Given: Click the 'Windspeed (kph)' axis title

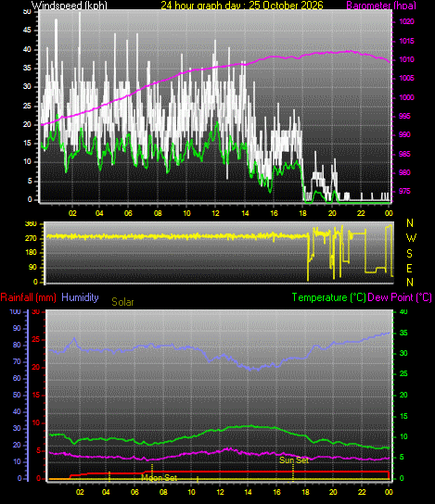Looking at the screenshot, I should pyautogui.click(x=70, y=6).
